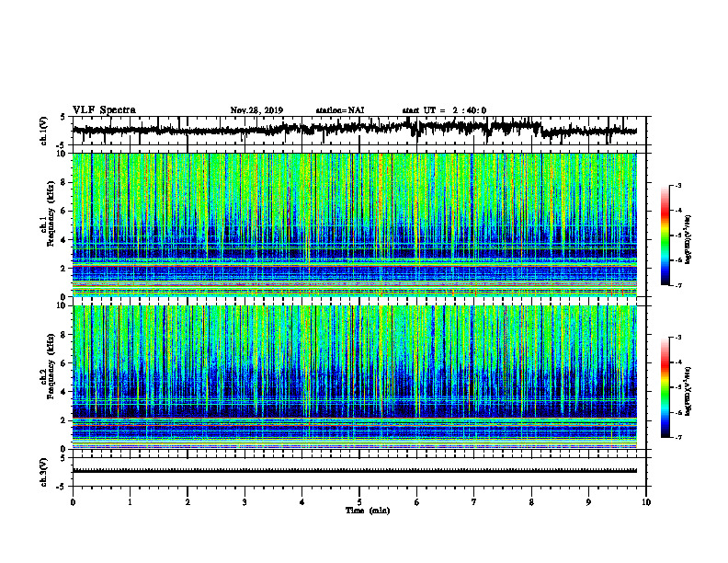Image resolution: width=728 pixels, height=563 pixels.
Task: Click the "Time (min)" axis title
Action: coord(368,511)
